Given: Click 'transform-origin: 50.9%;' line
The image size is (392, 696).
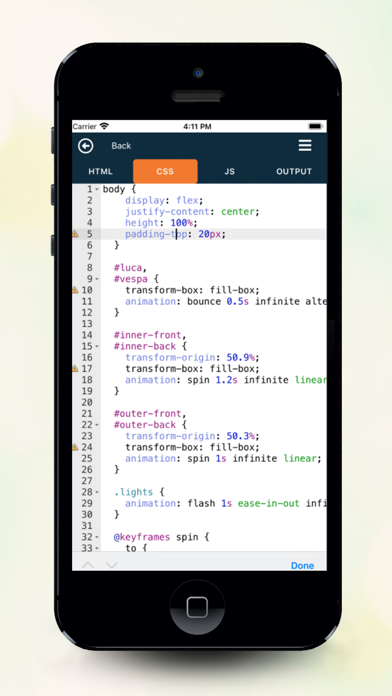Looking at the screenshot, I should pos(192,357).
